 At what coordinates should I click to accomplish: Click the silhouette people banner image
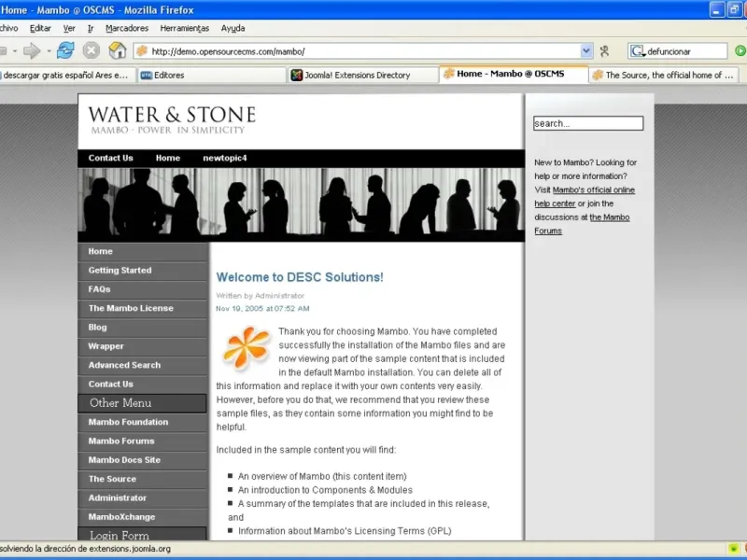(301, 204)
